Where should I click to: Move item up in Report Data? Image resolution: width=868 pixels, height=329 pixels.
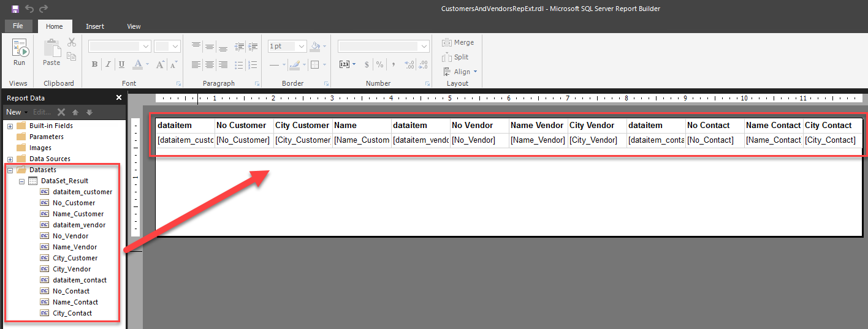75,112
